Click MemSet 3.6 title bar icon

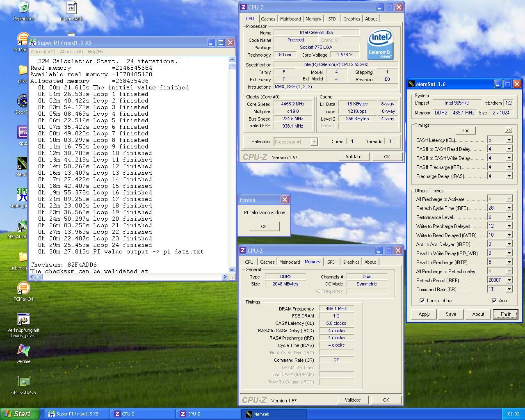(411, 84)
